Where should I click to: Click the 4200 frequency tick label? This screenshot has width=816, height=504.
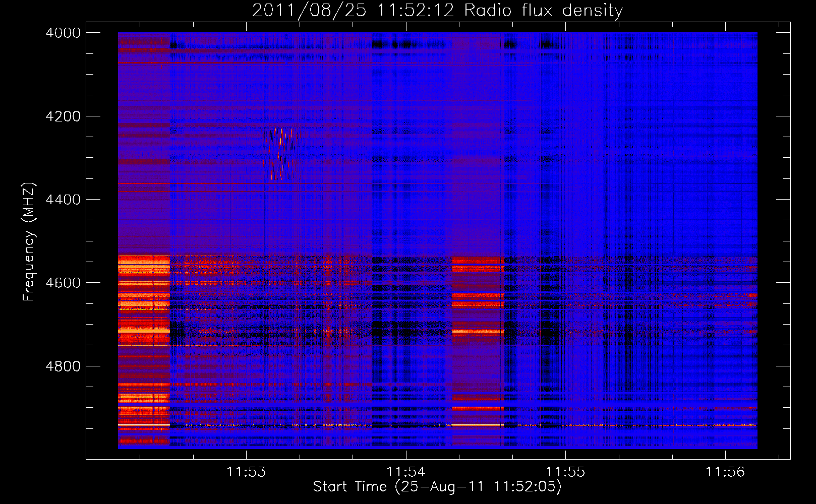(x=63, y=116)
